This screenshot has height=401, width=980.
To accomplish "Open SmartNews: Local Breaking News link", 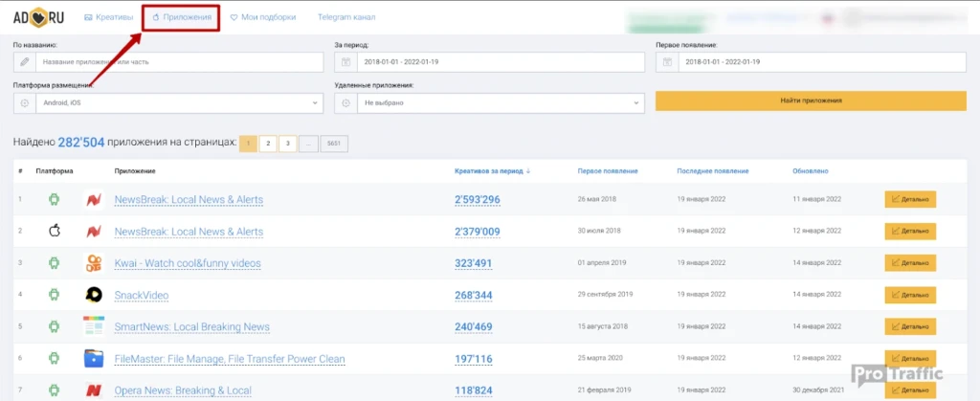I will 191,326.
